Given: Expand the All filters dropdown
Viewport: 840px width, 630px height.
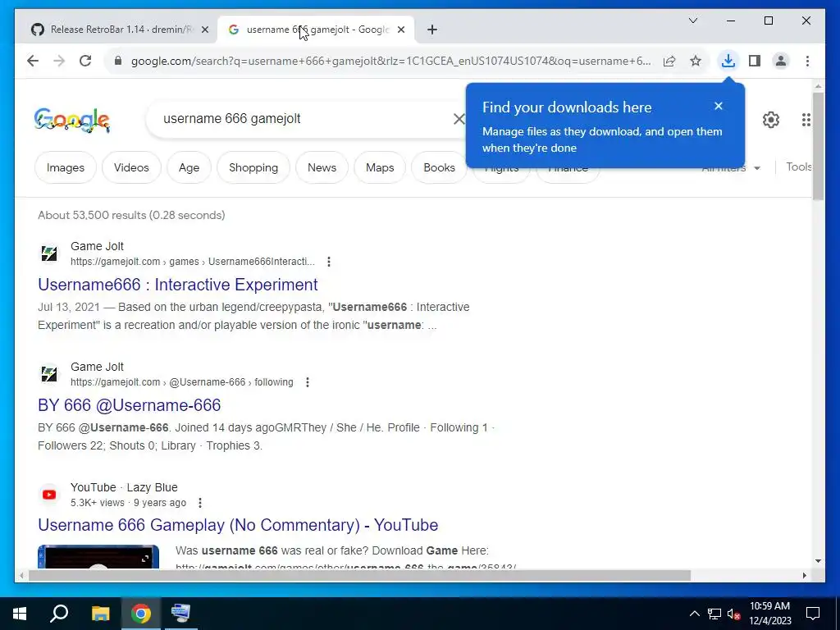Looking at the screenshot, I should pos(731,167).
